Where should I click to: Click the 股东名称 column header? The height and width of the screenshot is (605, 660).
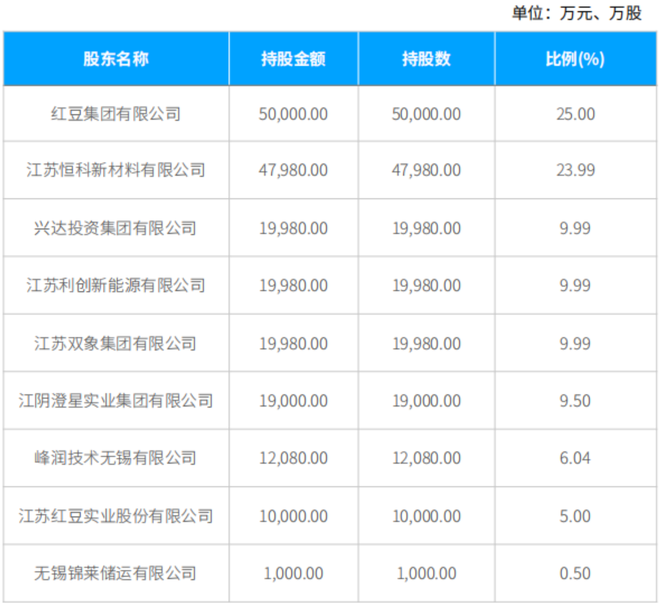tap(116, 59)
